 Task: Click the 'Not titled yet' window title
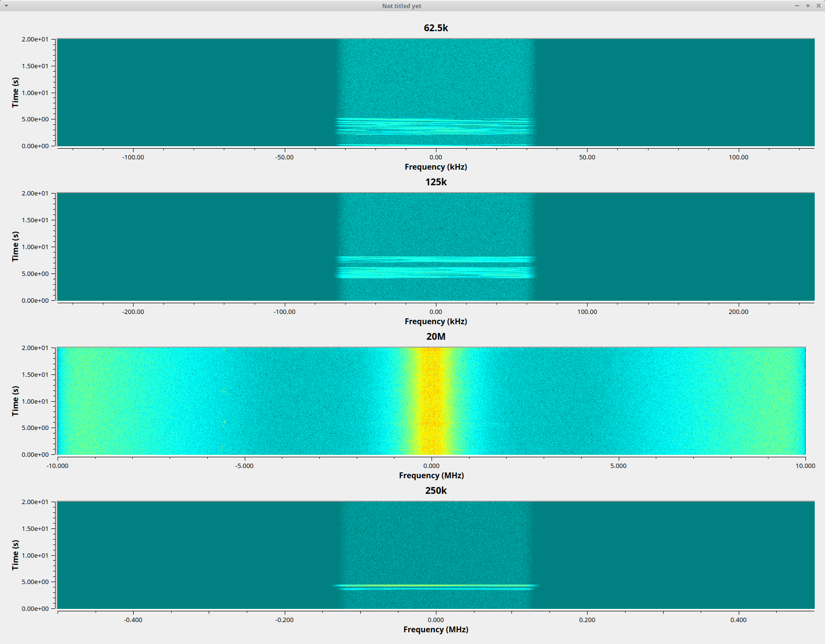point(401,6)
